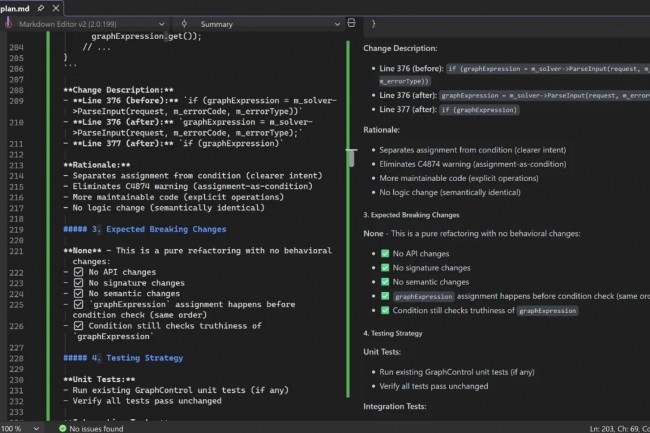Toggle 'No signature changes' preview checkbox
The width and height of the screenshot is (650, 433).
pos(385,268)
